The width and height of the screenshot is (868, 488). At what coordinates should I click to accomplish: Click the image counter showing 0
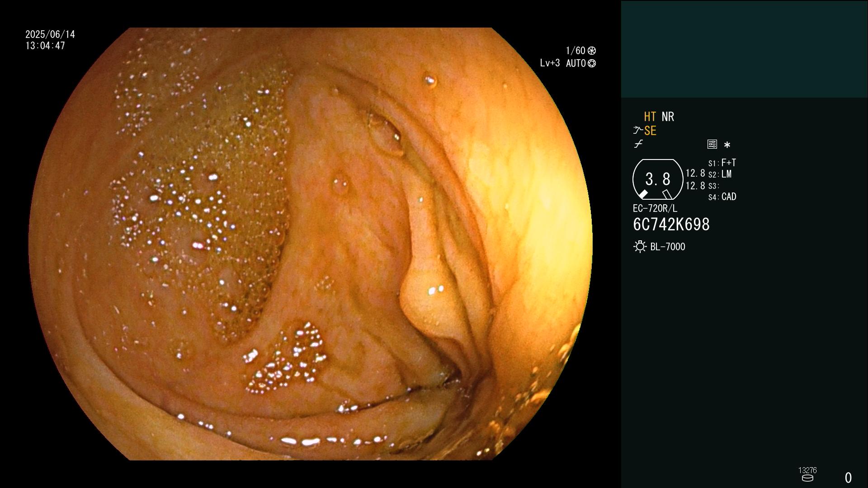pyautogui.click(x=848, y=478)
